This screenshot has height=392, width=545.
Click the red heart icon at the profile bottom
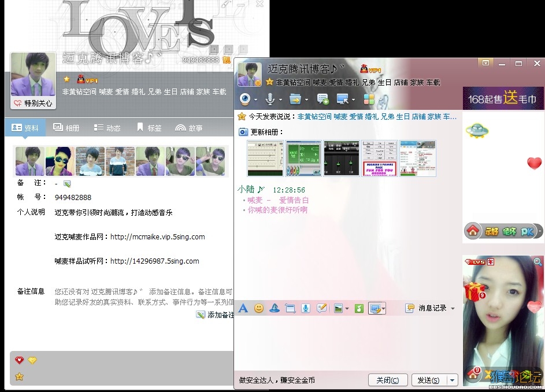pos(19,360)
